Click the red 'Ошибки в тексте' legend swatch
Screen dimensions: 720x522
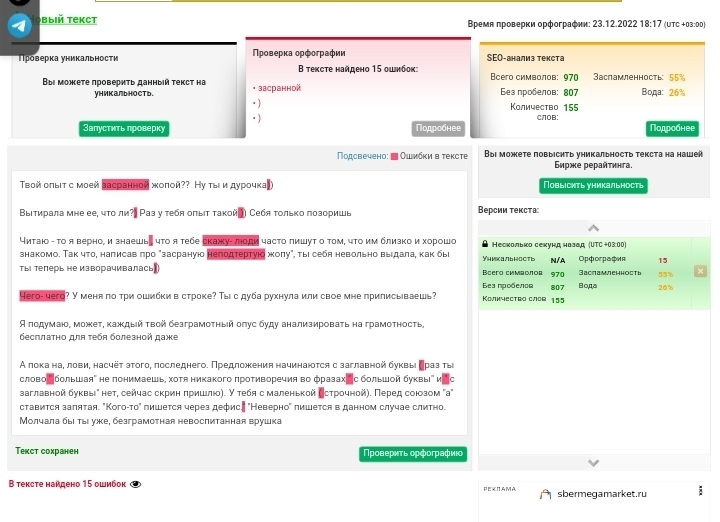(394, 156)
